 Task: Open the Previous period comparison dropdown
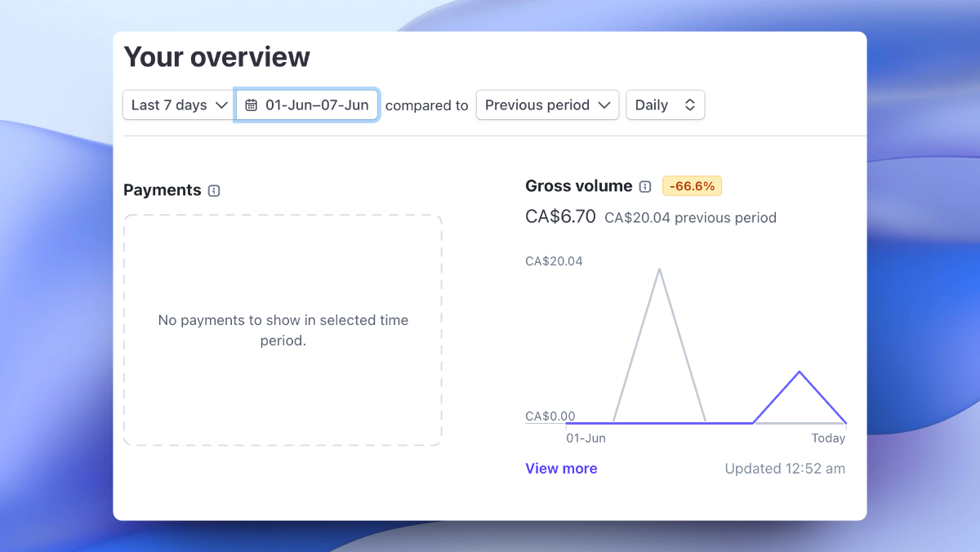pyautogui.click(x=547, y=105)
